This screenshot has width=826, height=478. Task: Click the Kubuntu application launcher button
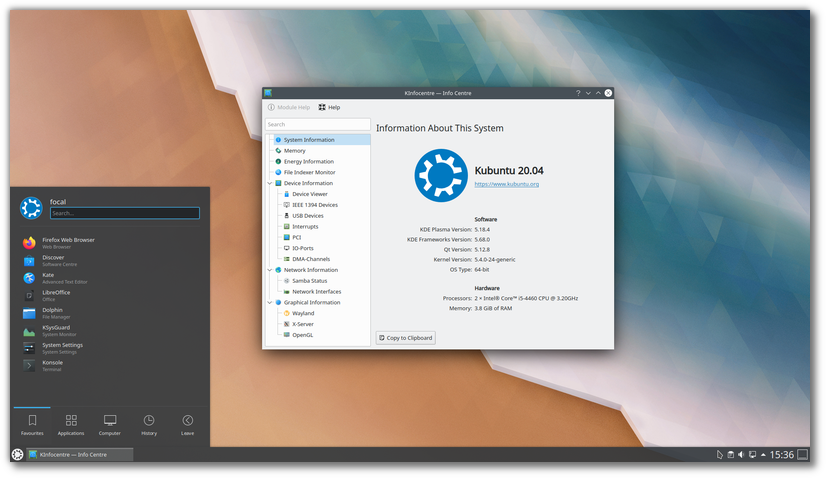pyautogui.click(x=17, y=454)
